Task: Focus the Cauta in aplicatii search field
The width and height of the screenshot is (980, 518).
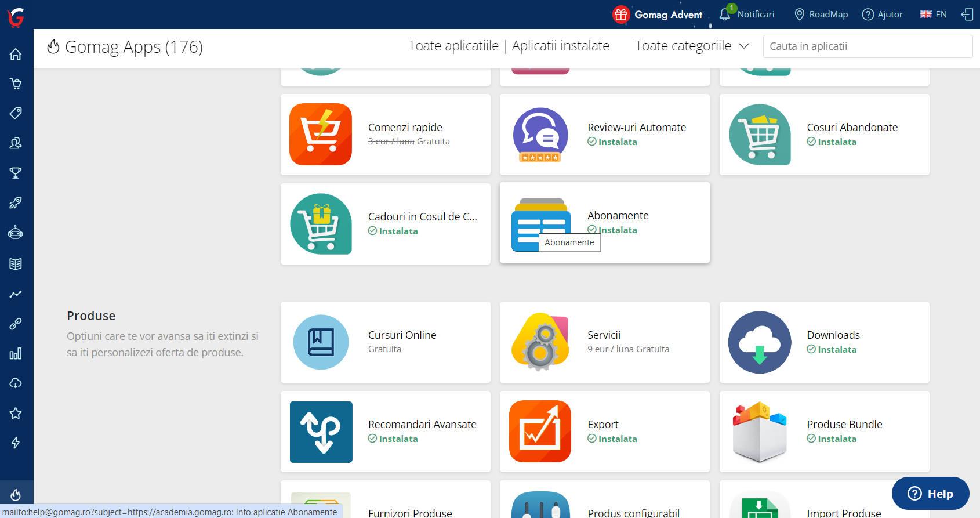Action: pos(868,46)
